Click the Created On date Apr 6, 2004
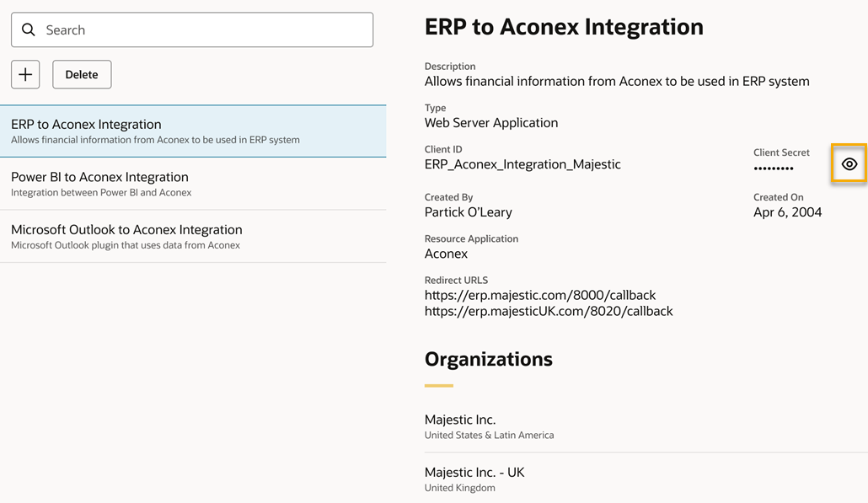Screen dimensions: 868x503 click(787, 212)
